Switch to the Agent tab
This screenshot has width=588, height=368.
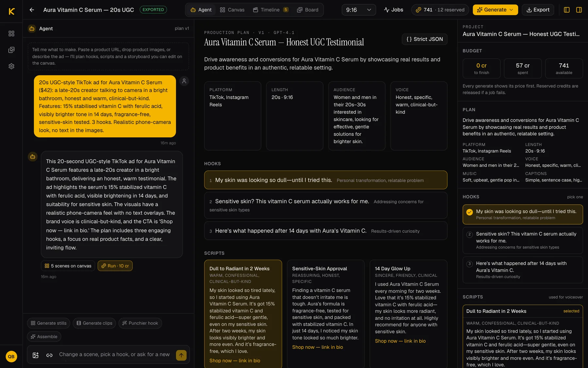coord(201,10)
